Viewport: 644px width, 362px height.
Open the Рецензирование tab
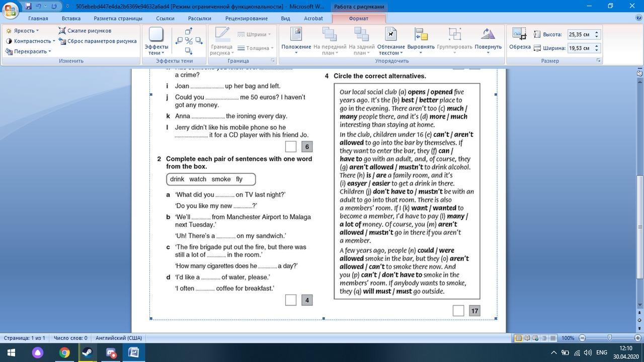tap(247, 19)
